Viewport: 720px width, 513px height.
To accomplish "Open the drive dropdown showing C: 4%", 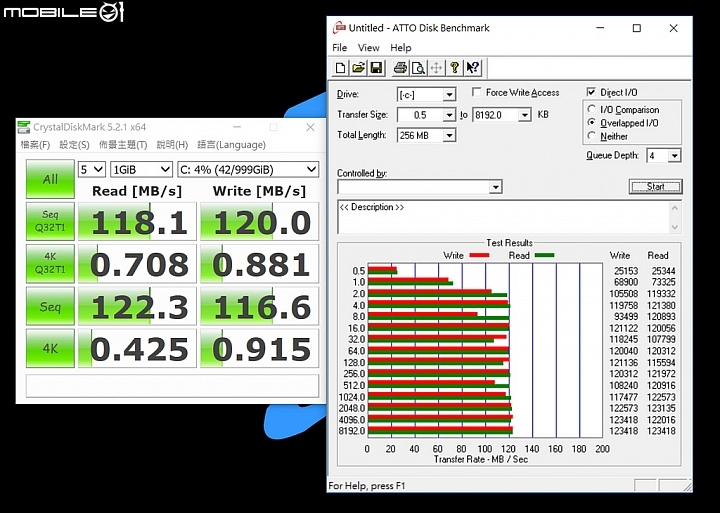I will tap(248, 169).
